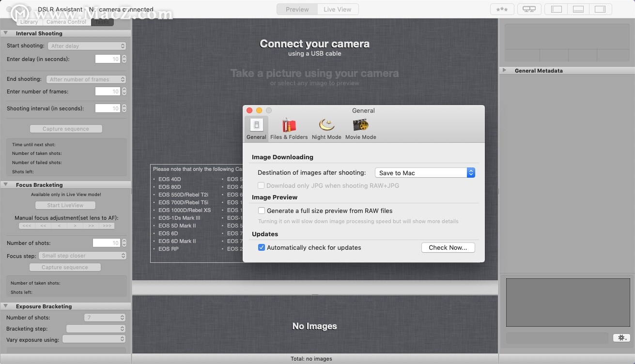Select EOS 1000D/Rebel XS in list

pos(185,210)
